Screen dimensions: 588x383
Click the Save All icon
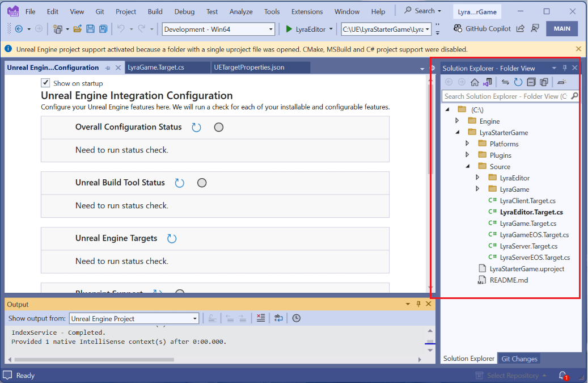[x=103, y=29]
